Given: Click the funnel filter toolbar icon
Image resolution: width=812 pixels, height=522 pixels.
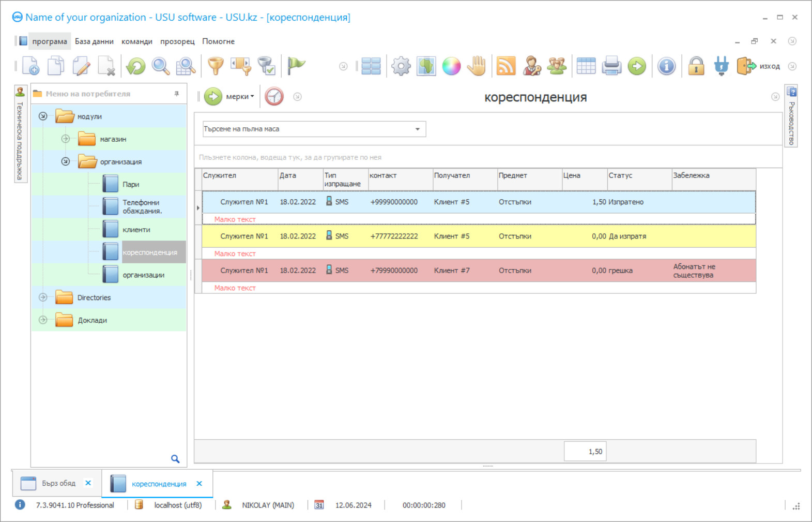Looking at the screenshot, I should click(x=215, y=66).
